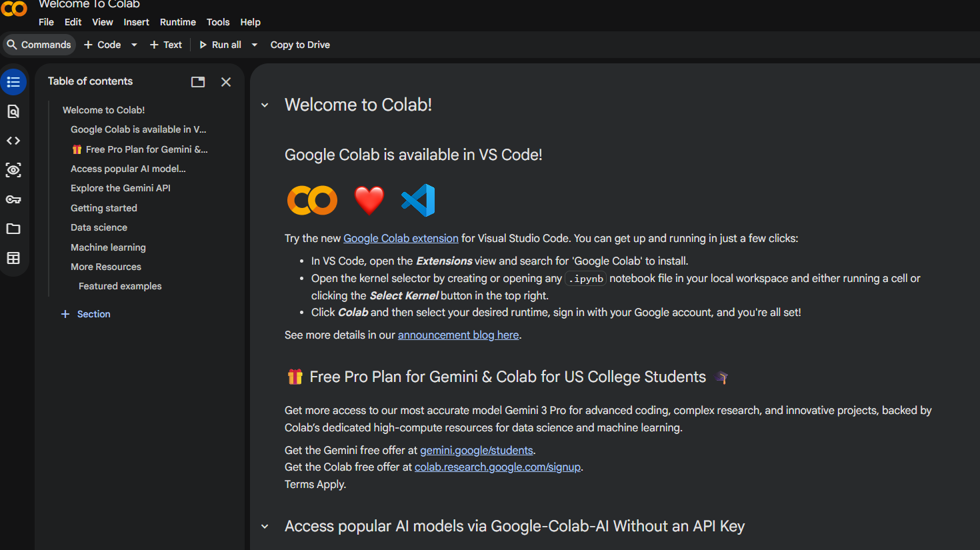
Task: Collapse the Welcome to Colab section
Action: pyautogui.click(x=265, y=105)
